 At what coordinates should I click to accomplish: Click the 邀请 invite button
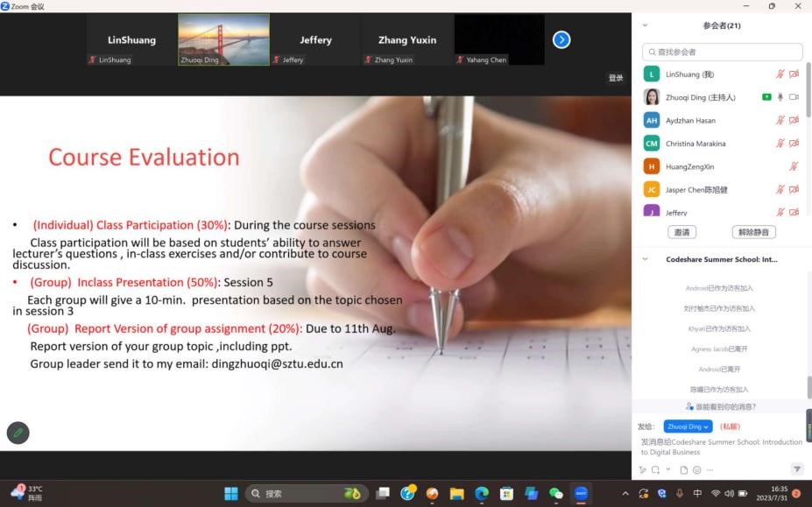[682, 233]
